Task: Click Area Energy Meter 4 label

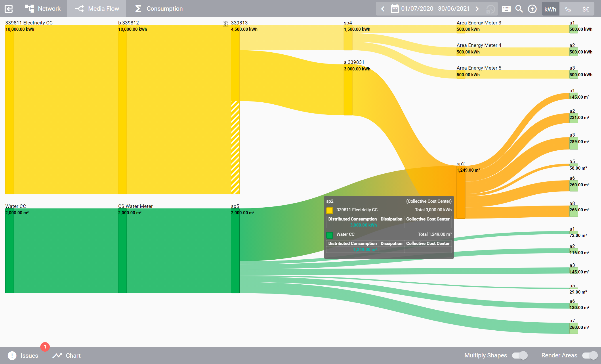Action: click(x=479, y=45)
